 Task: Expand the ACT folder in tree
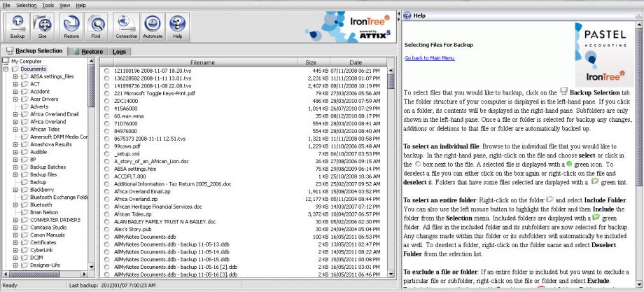pos(15,84)
